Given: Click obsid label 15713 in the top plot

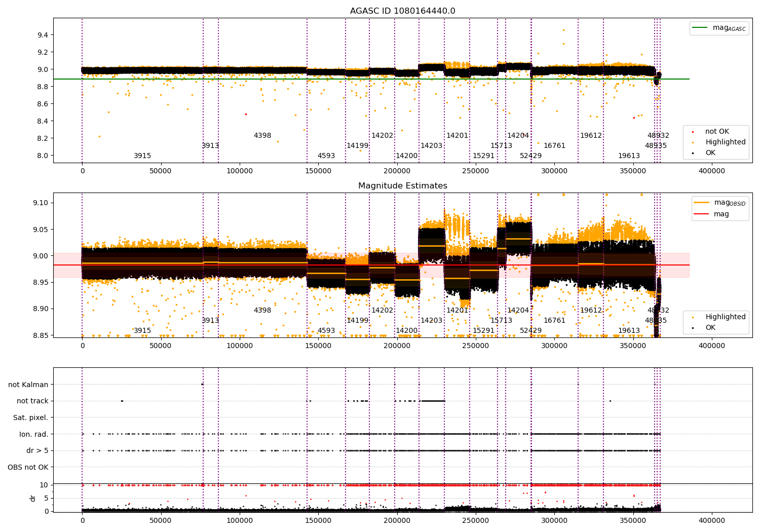Looking at the screenshot, I should (501, 146).
